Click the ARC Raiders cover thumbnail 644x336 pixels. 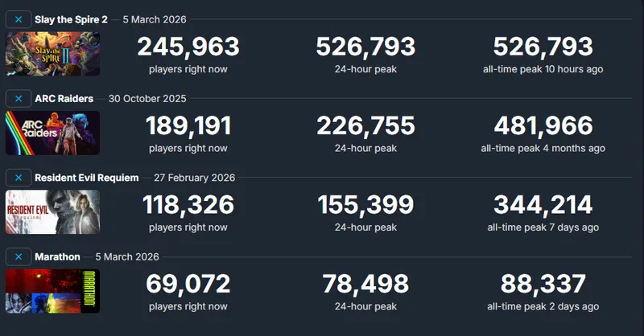click(x=52, y=133)
